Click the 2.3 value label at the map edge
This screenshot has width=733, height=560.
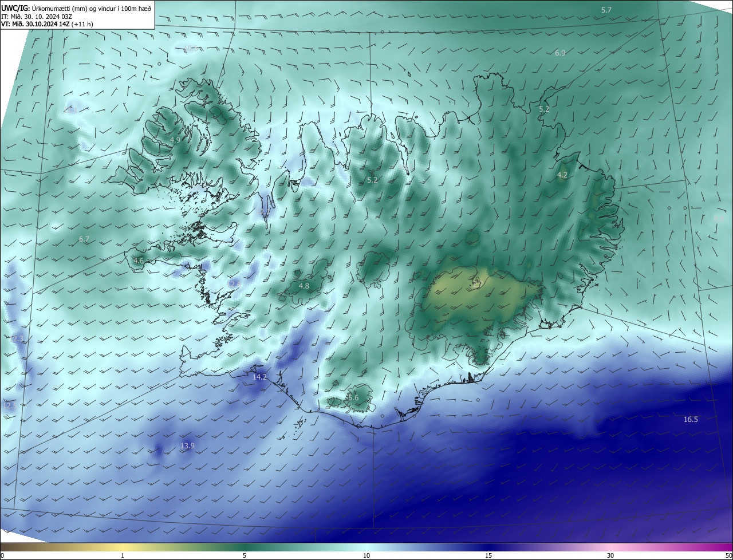(18, 339)
